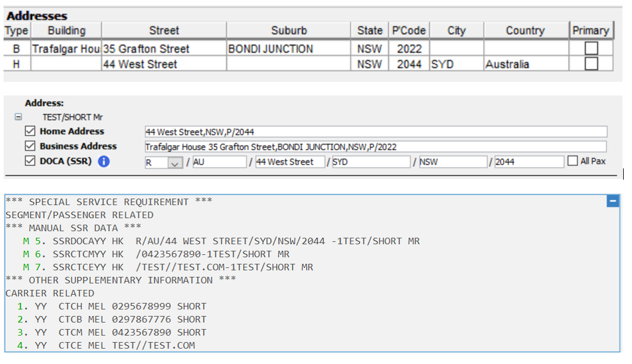This screenshot has height=364, width=632.
Task: Sort by the Street column header
Action: pyautogui.click(x=164, y=31)
